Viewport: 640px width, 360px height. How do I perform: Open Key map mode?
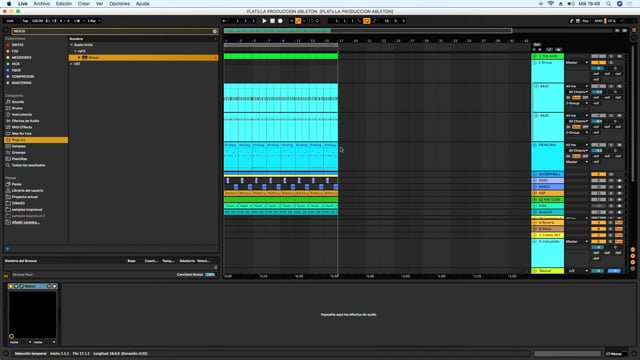coord(585,21)
